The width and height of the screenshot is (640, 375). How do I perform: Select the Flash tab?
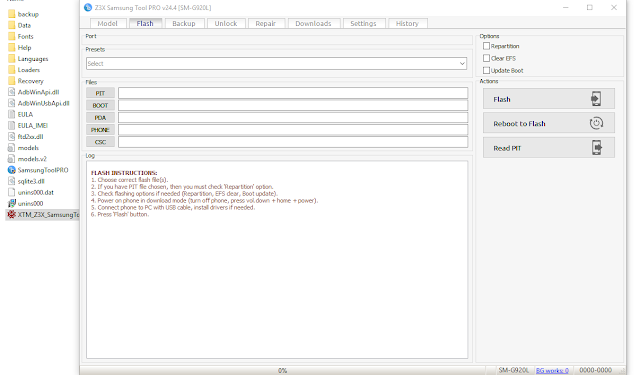click(145, 24)
